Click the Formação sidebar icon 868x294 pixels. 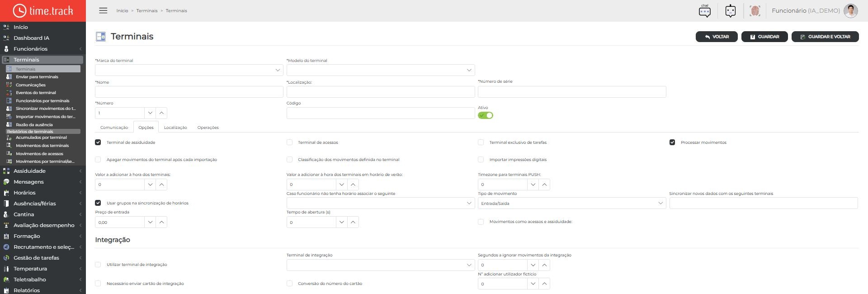[6, 236]
